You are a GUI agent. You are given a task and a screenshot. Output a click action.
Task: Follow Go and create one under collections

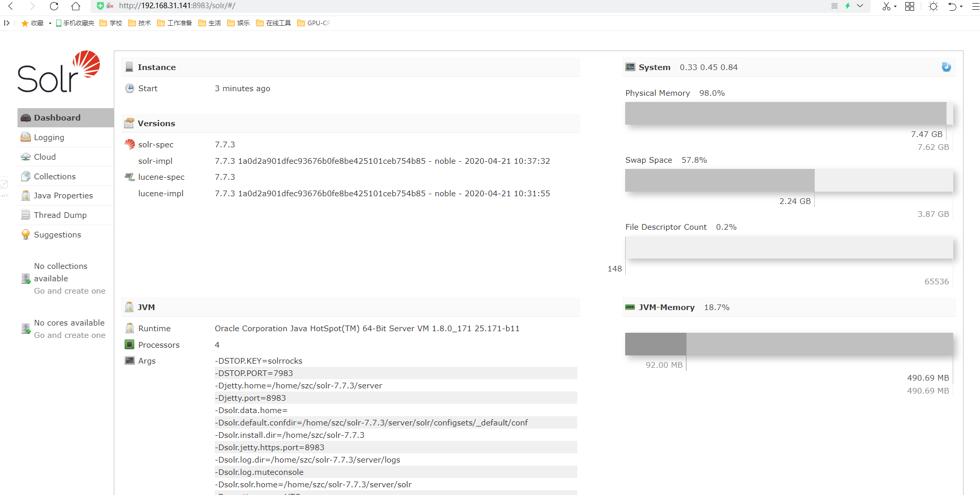70,291
